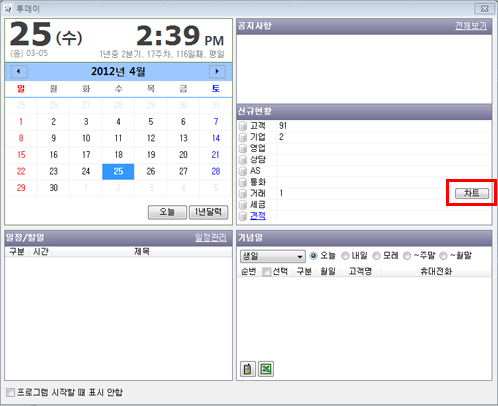Enable 프로그램 시작할 때 표시 안함 checkbox

10,392
